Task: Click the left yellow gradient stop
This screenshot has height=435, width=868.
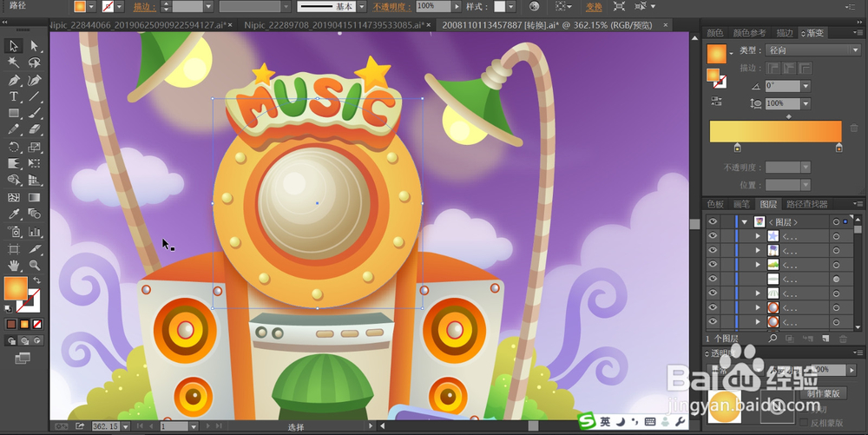Action: pos(737,148)
